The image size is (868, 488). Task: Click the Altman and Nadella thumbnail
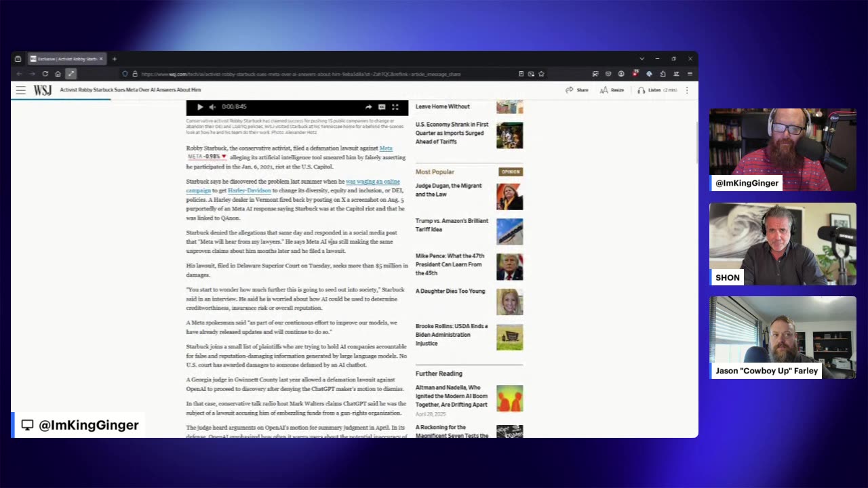[x=509, y=399]
